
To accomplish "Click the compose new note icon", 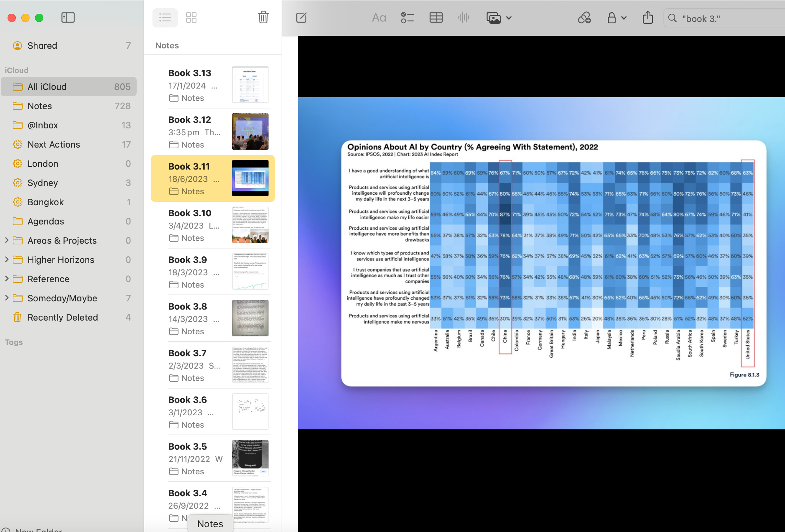I will coord(302,18).
